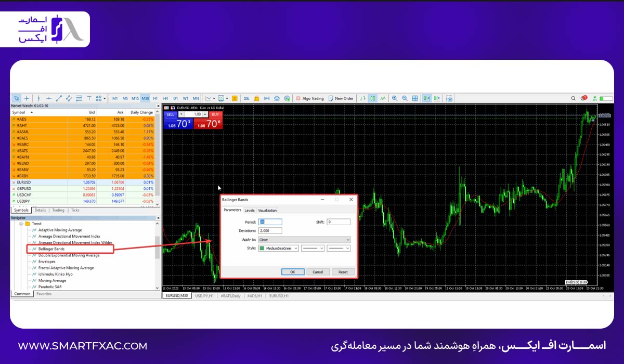Toggle chart auto scroll in toolbar
Viewport: 624px width, 364px height.
pos(426,98)
